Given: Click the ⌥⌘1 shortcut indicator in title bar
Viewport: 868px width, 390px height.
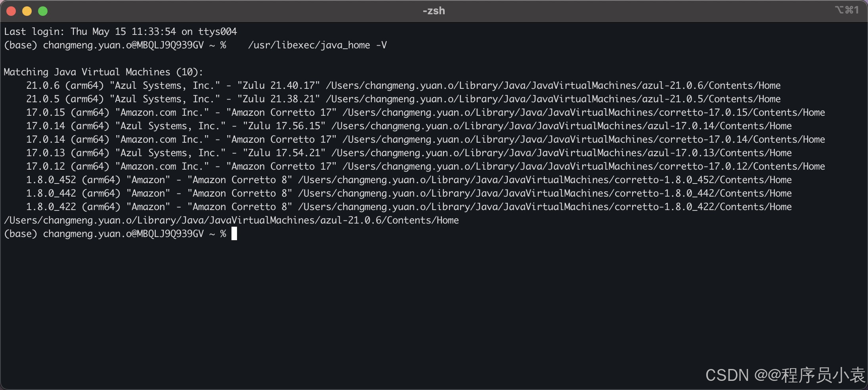Looking at the screenshot, I should (x=847, y=10).
